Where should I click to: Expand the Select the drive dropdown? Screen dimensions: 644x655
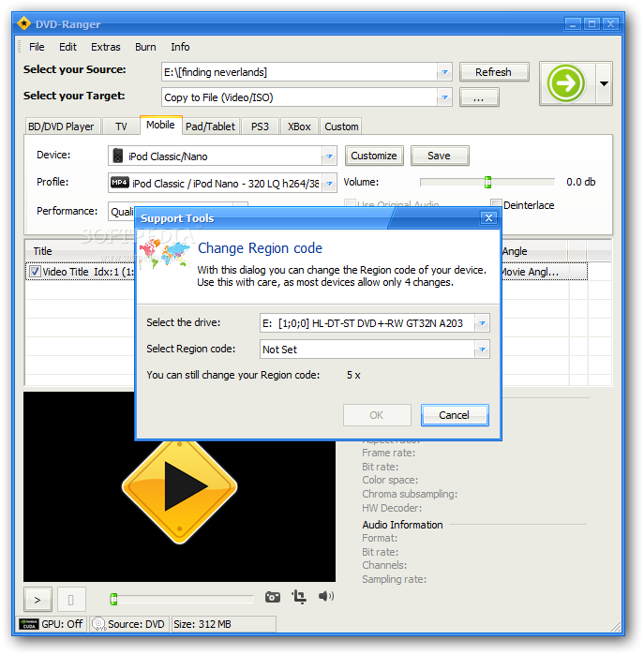(482, 323)
